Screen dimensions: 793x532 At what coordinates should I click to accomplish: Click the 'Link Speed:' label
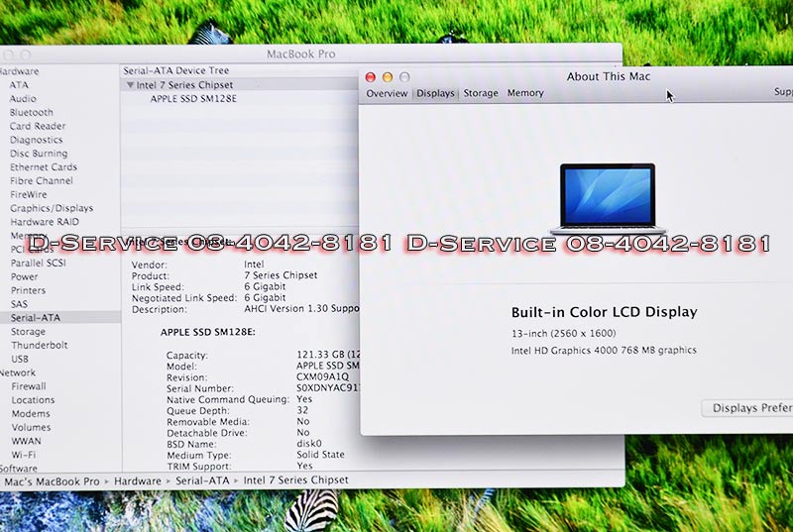click(x=158, y=287)
